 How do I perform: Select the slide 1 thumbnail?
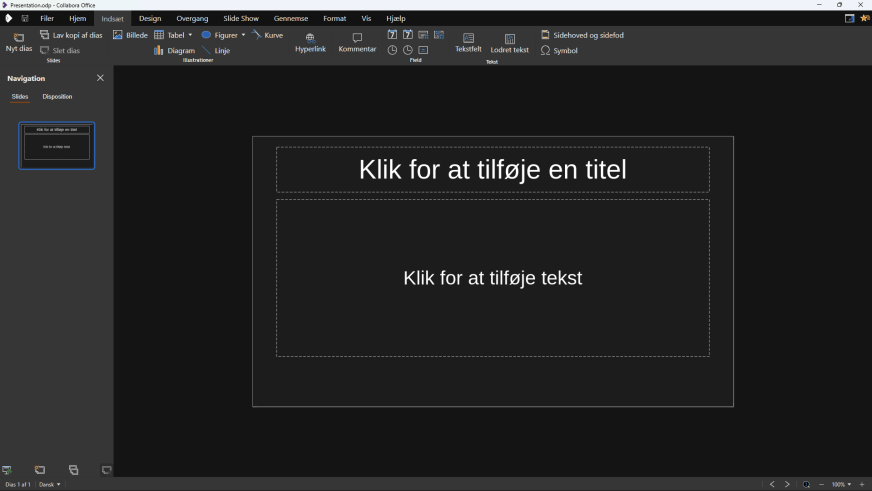pyautogui.click(x=57, y=145)
